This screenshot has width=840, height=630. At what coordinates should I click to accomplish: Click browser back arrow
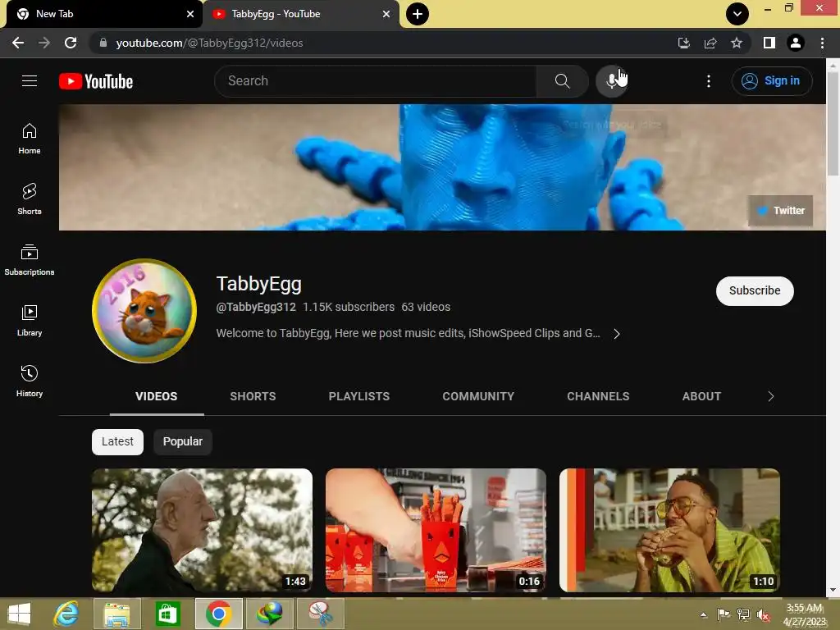click(x=18, y=43)
